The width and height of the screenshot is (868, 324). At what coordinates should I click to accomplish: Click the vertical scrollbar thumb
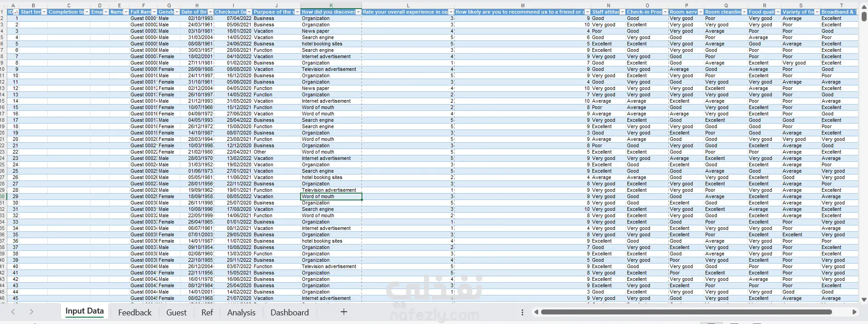click(x=864, y=17)
